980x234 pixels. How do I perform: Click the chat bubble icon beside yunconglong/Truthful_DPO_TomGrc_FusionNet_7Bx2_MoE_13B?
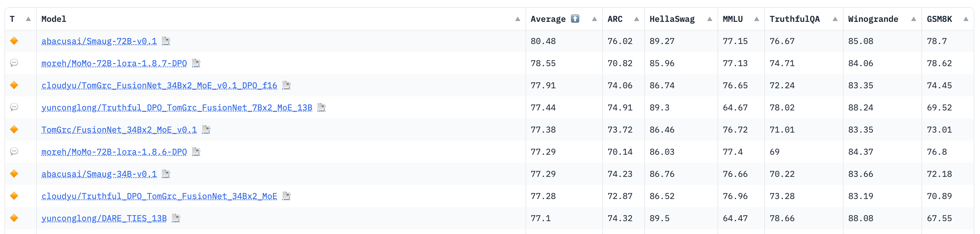(x=14, y=107)
